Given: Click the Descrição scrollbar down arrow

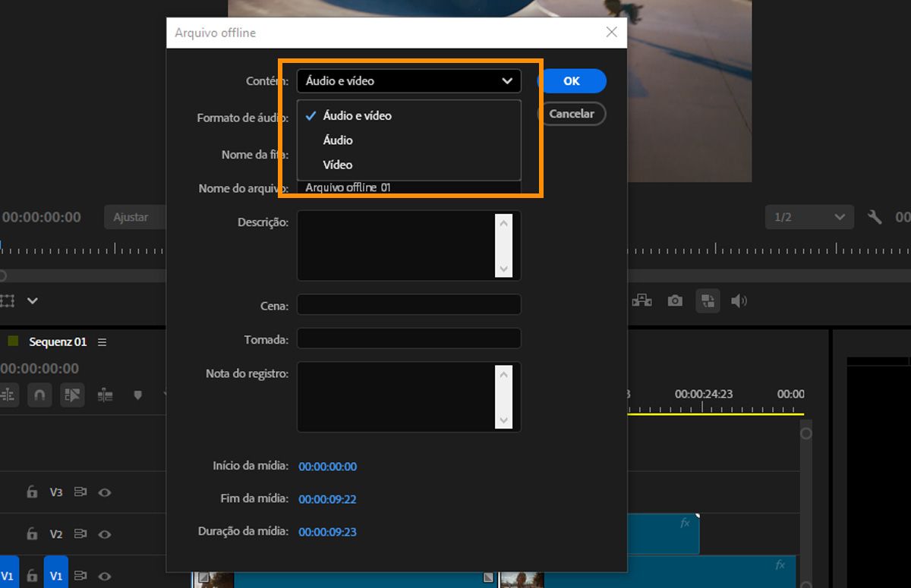Looking at the screenshot, I should 504,269.
